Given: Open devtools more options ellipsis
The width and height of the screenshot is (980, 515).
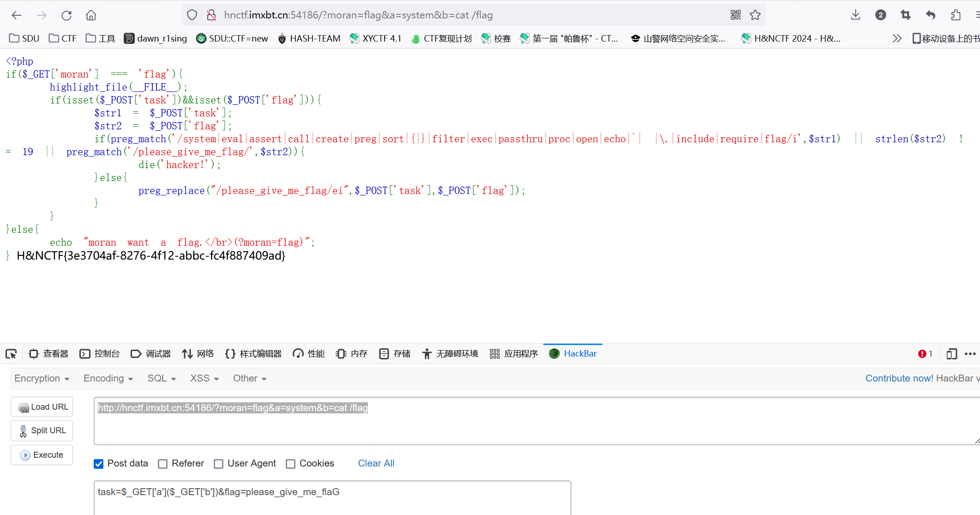Looking at the screenshot, I should click(x=970, y=354).
